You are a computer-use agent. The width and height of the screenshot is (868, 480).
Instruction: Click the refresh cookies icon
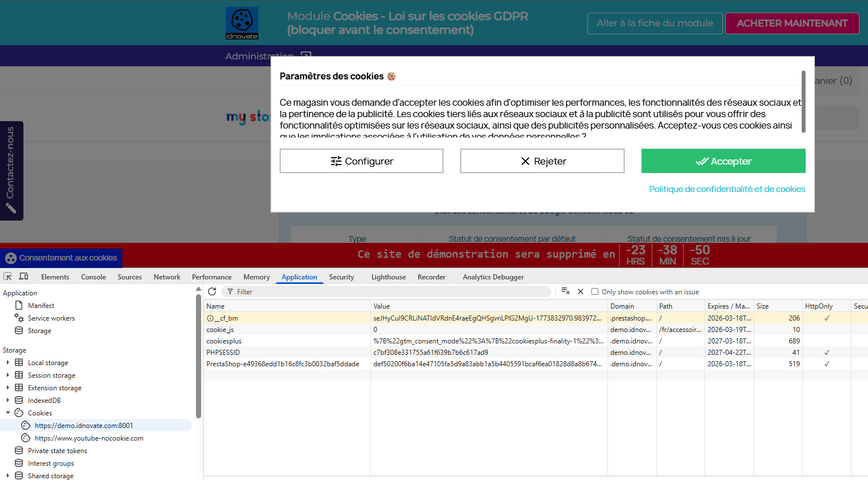point(212,291)
